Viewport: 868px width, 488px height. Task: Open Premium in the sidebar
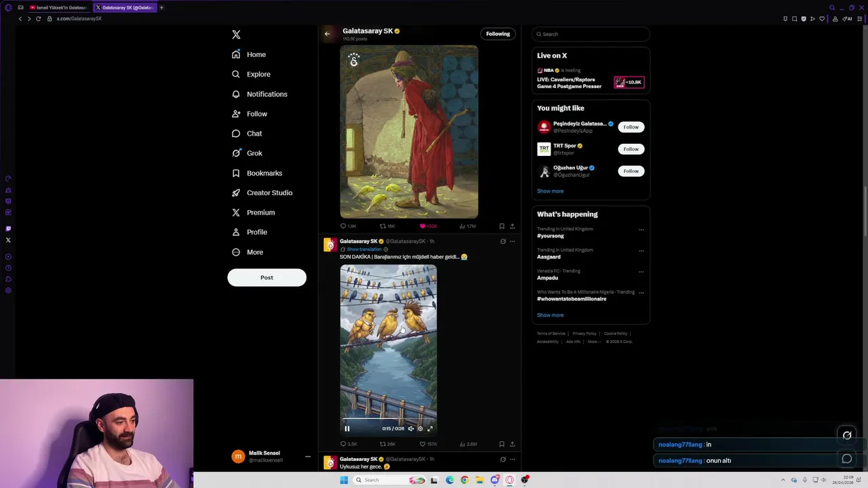pyautogui.click(x=253, y=213)
